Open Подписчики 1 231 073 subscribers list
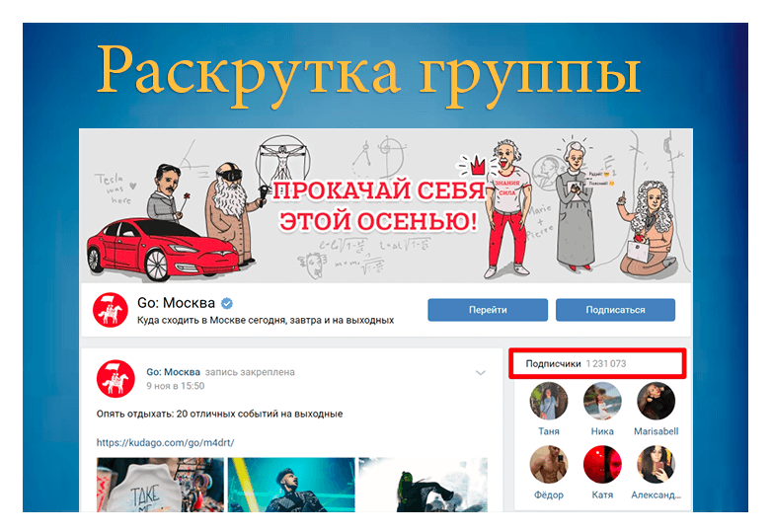The height and width of the screenshot is (532, 772). (x=577, y=363)
